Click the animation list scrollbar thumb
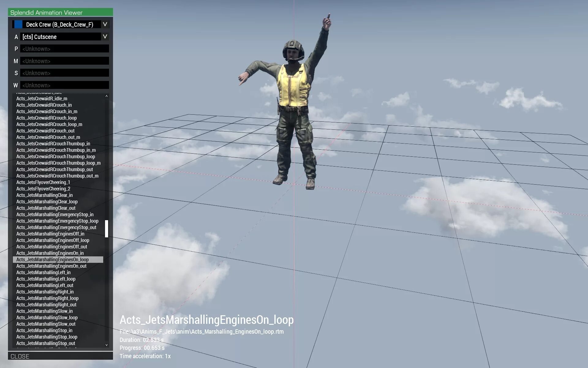The width and height of the screenshot is (588, 368). pos(107,228)
